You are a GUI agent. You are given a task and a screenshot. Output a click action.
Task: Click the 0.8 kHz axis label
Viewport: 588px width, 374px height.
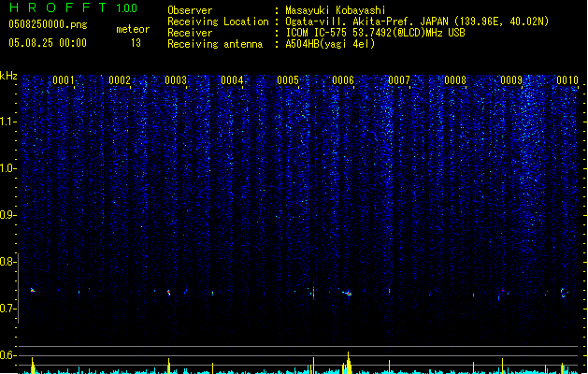(8, 262)
